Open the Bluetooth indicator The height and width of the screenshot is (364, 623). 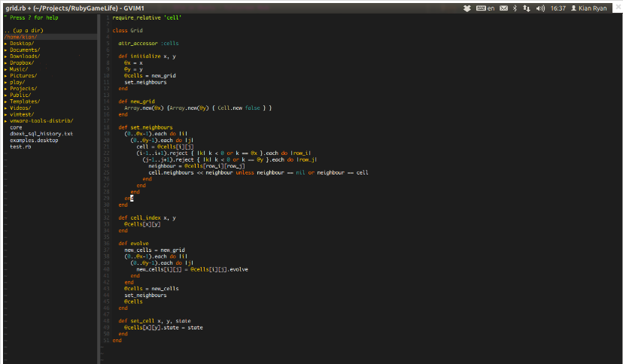[515, 8]
